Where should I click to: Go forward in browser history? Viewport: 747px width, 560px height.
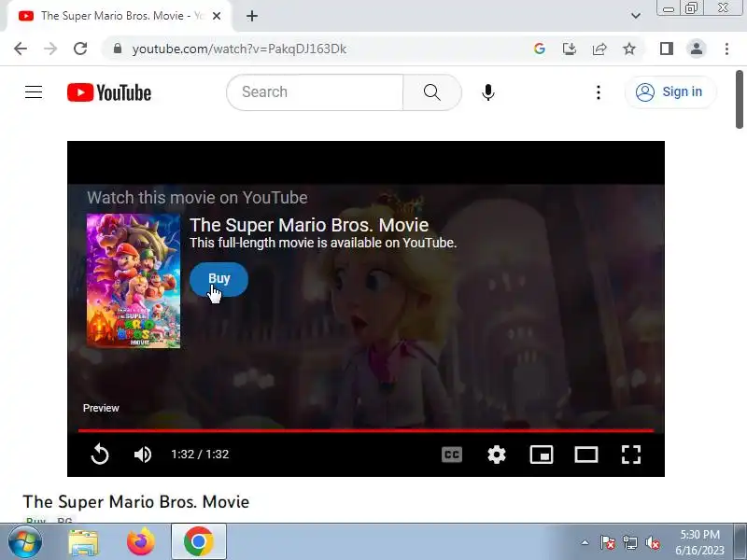[50, 49]
